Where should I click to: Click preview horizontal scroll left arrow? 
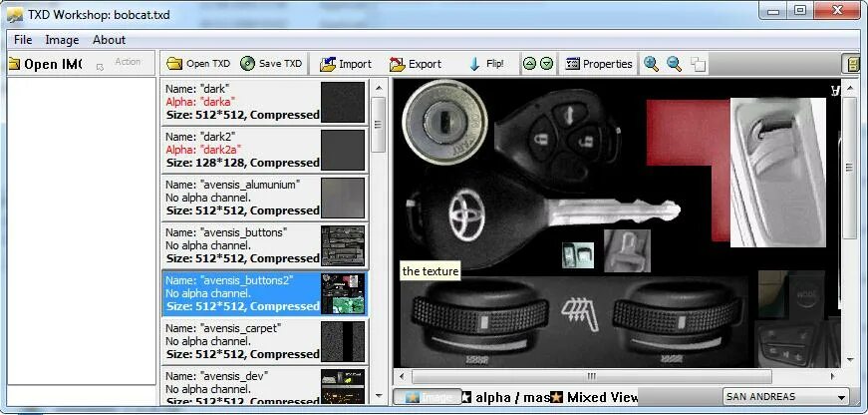click(x=403, y=376)
